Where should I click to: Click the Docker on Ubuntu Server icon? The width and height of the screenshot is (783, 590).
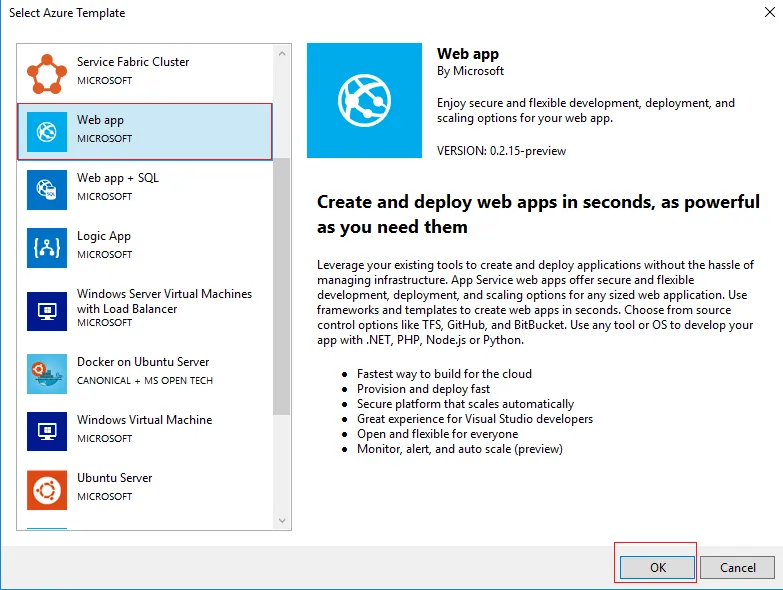47,374
